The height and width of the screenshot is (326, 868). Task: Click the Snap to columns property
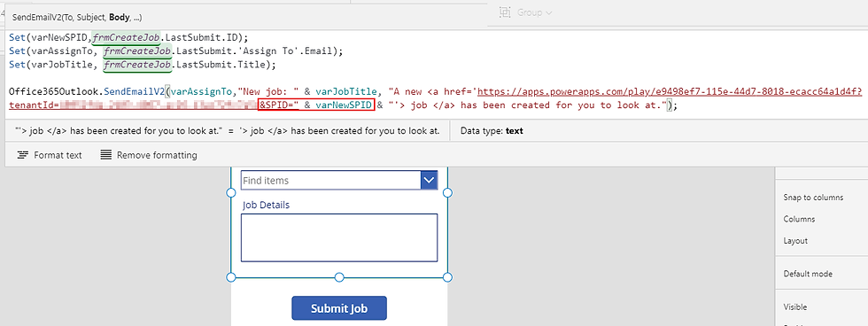coord(813,198)
